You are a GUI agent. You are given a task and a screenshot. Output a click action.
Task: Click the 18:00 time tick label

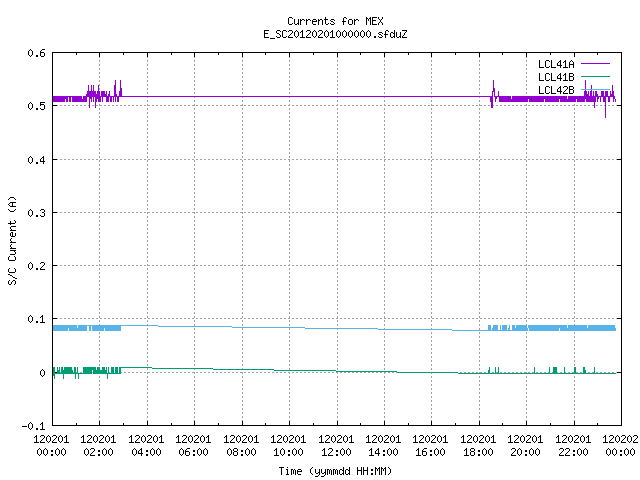pyautogui.click(x=478, y=452)
